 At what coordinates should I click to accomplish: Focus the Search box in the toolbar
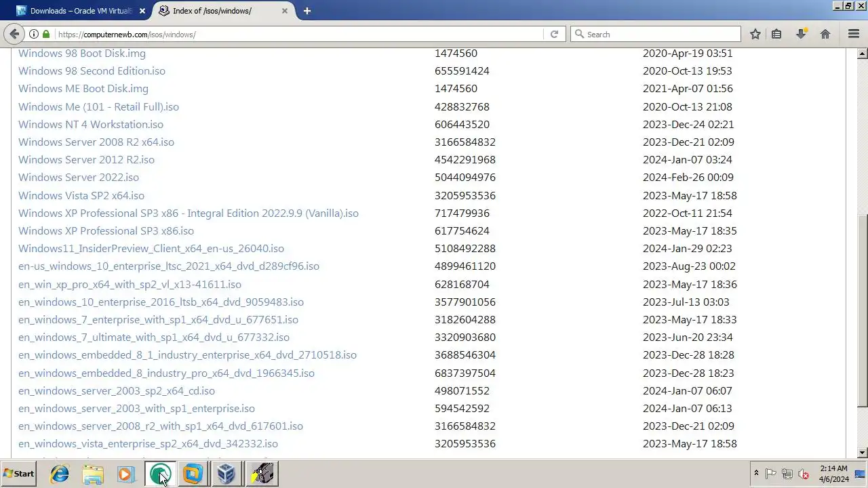pos(656,34)
